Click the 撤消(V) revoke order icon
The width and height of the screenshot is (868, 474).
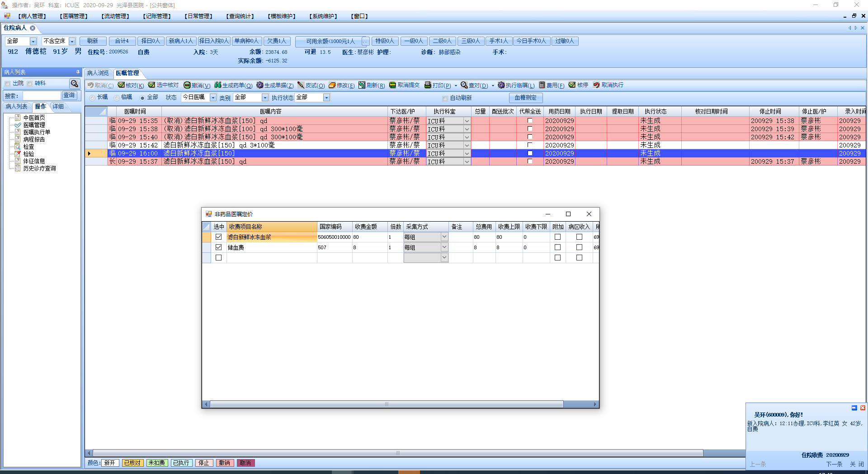pos(187,85)
